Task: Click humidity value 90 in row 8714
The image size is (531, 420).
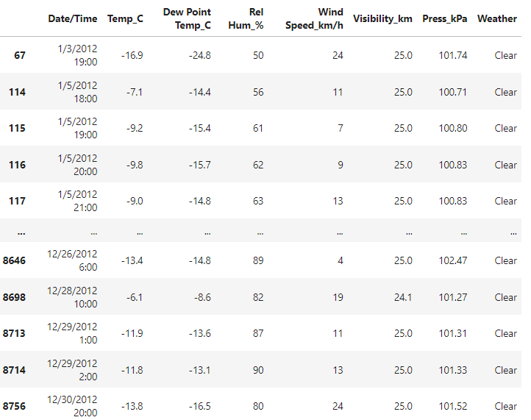Action: pos(257,370)
